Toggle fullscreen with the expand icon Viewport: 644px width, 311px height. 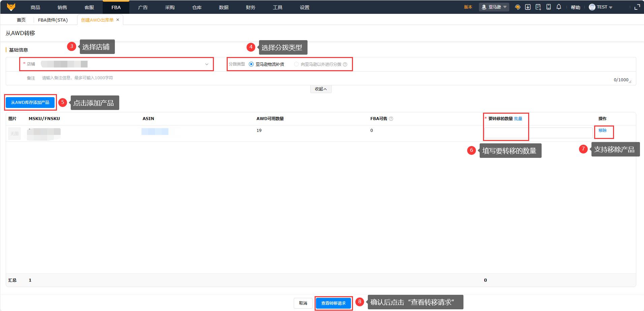pos(637,7)
